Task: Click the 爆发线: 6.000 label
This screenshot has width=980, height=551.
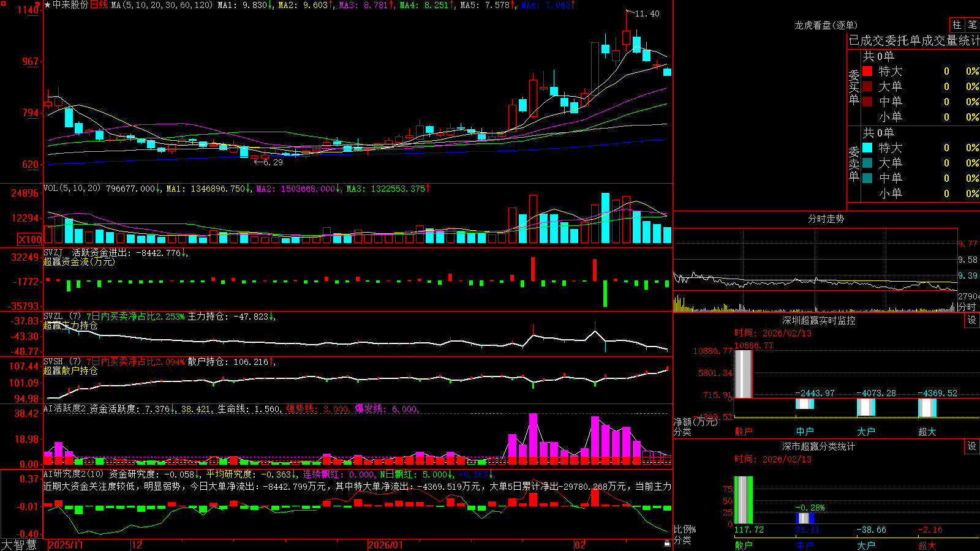Action: click(x=386, y=409)
